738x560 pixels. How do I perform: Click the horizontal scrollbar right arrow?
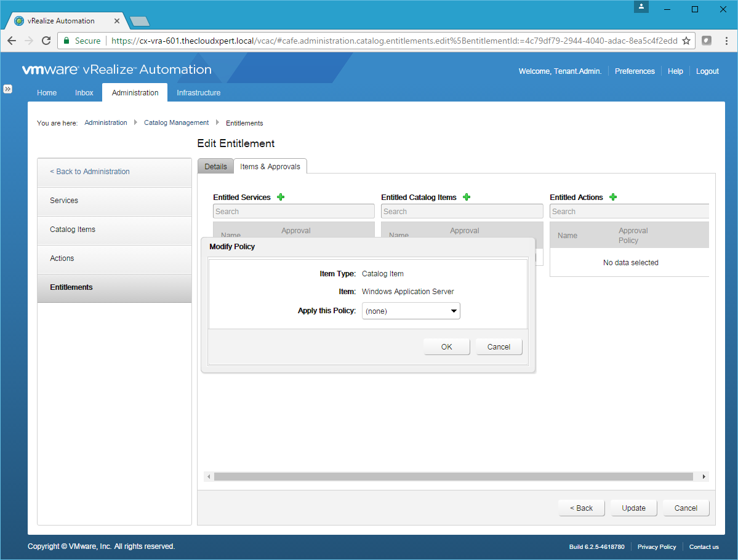point(704,477)
